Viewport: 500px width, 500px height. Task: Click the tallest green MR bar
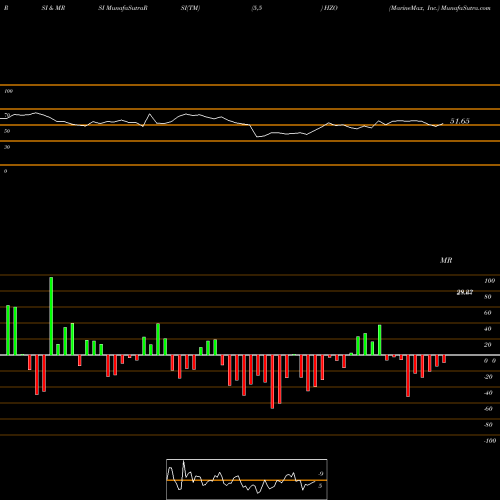click(x=51, y=316)
